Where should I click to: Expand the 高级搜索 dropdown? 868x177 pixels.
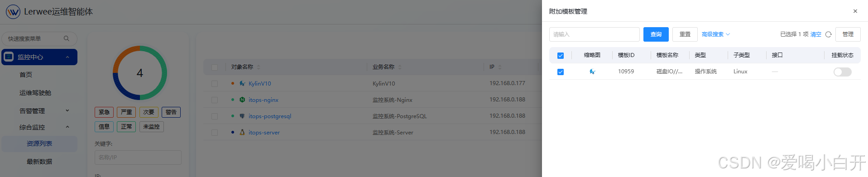[716, 34]
